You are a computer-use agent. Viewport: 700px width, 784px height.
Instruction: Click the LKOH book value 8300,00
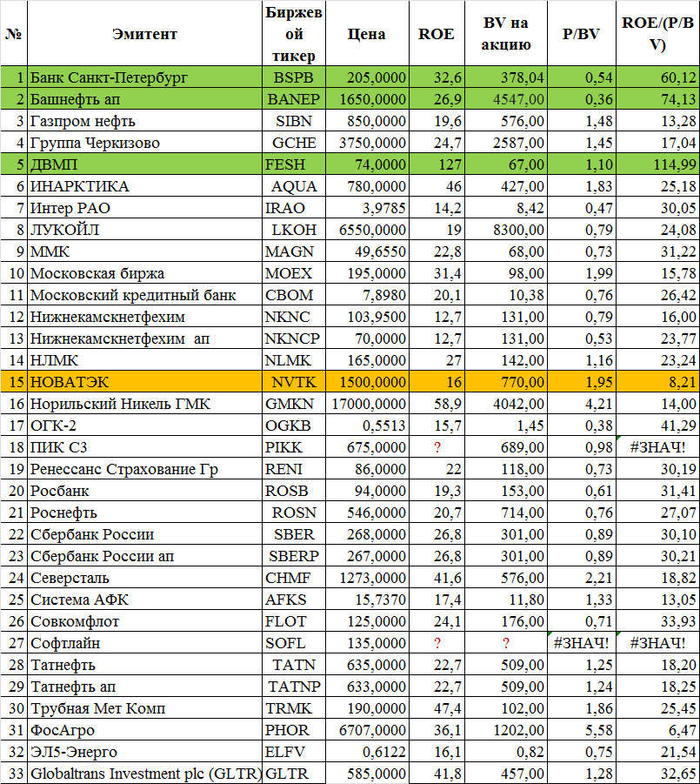pyautogui.click(x=505, y=230)
